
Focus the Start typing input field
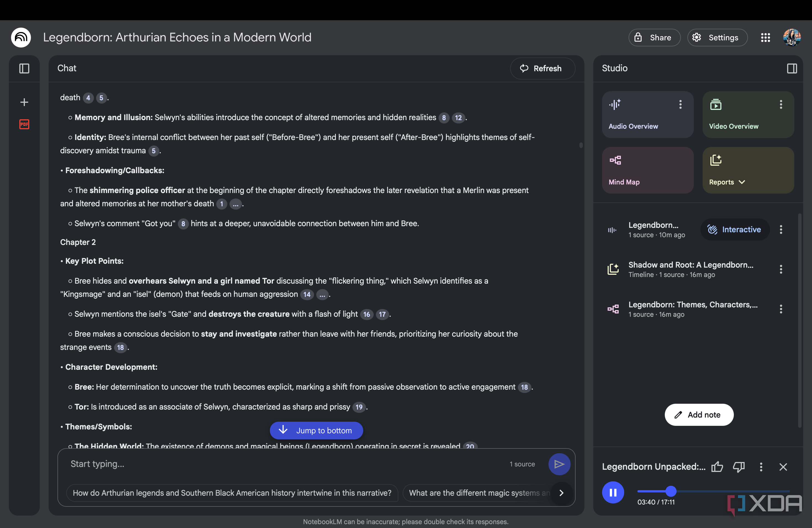(287, 464)
